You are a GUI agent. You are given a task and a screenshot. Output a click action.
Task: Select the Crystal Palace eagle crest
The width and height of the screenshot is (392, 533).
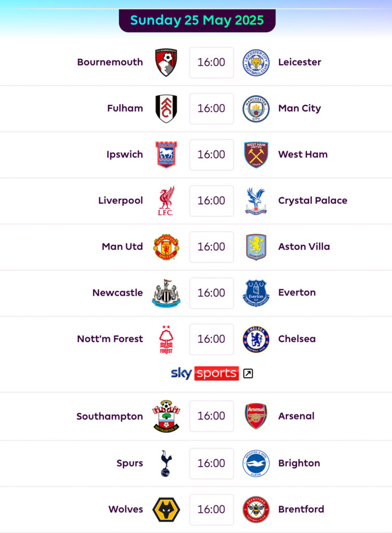point(256,201)
